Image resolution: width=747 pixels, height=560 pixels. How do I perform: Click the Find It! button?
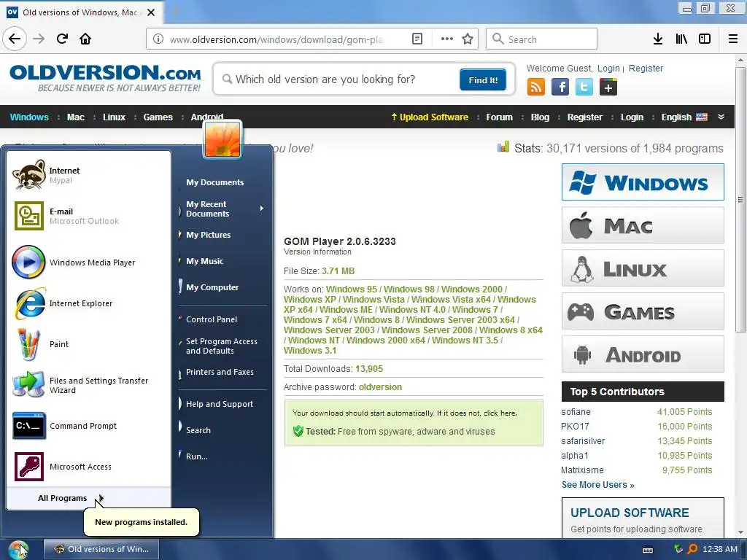click(x=483, y=79)
